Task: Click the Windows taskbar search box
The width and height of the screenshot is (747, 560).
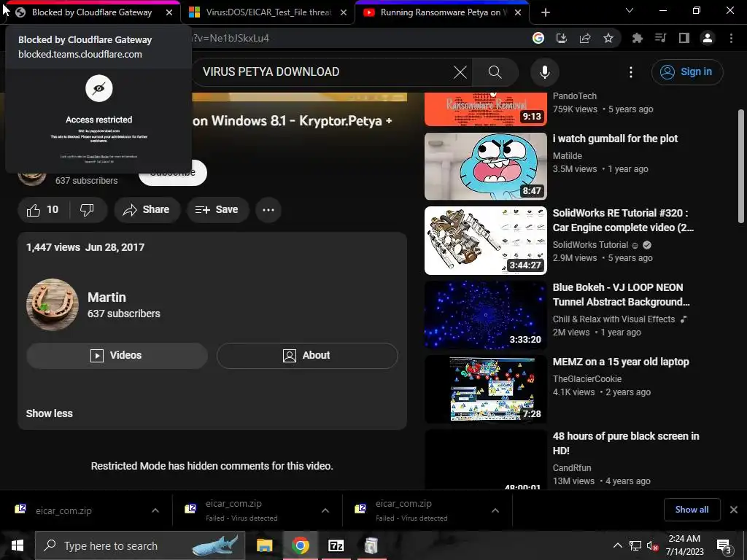Action: coord(140,545)
